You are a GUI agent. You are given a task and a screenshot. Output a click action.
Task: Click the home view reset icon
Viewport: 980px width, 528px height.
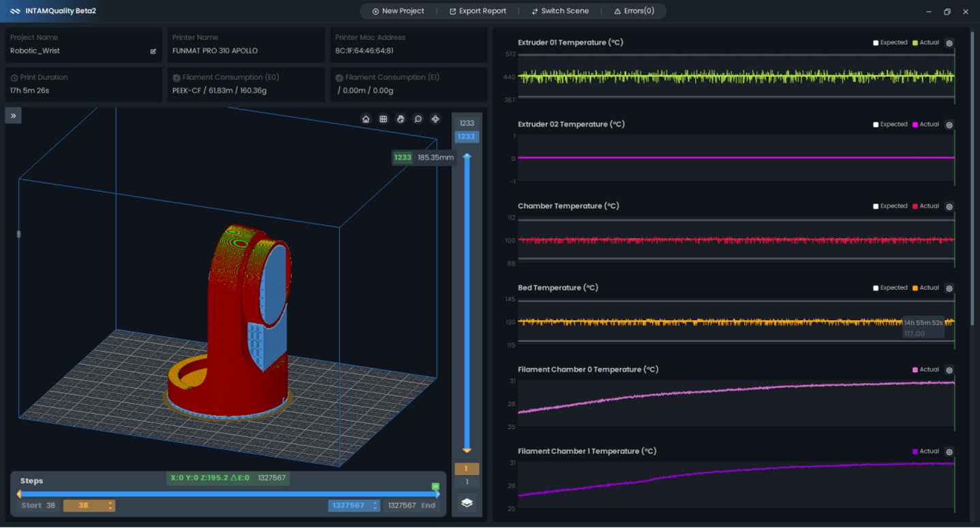[x=366, y=119]
